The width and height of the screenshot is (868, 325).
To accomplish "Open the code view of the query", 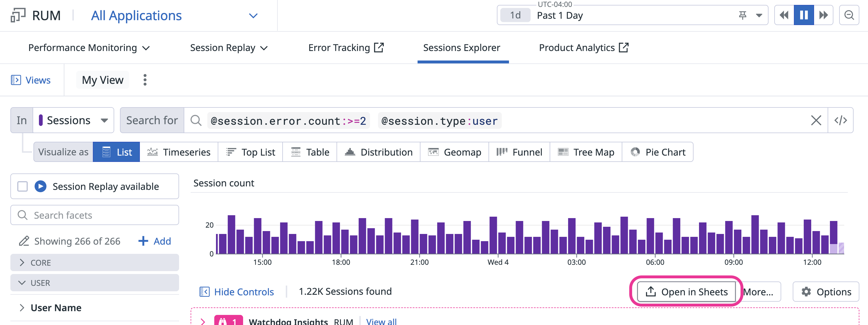I will [840, 120].
